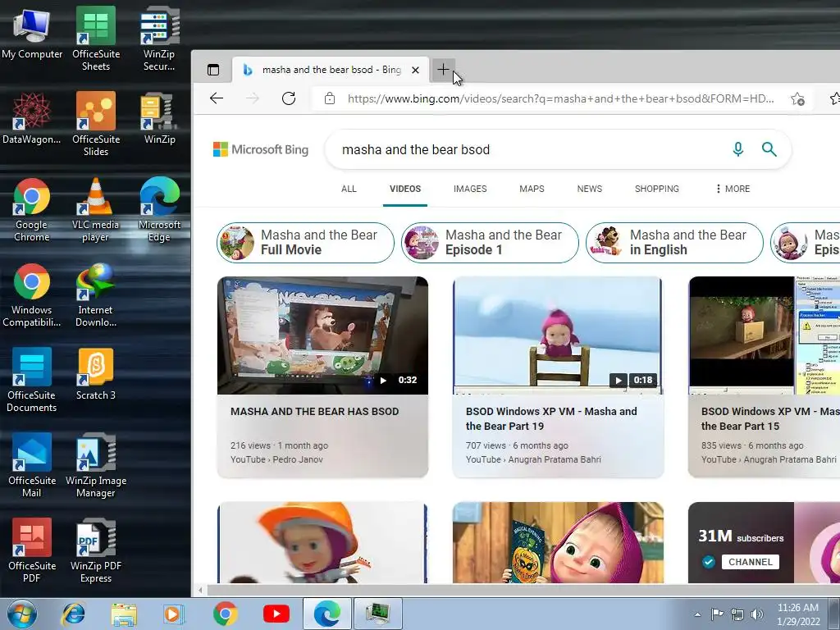Switch to the MAPS tab
The width and height of the screenshot is (840, 630).
click(x=532, y=189)
